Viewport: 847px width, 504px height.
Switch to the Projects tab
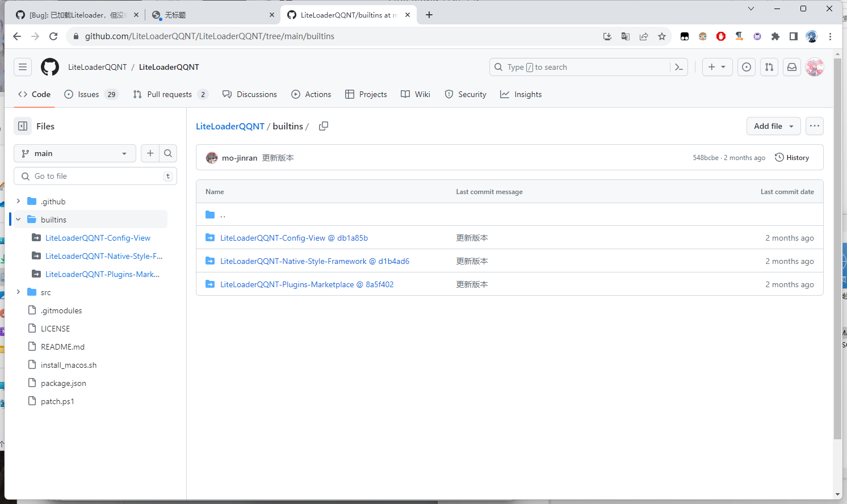coord(366,94)
